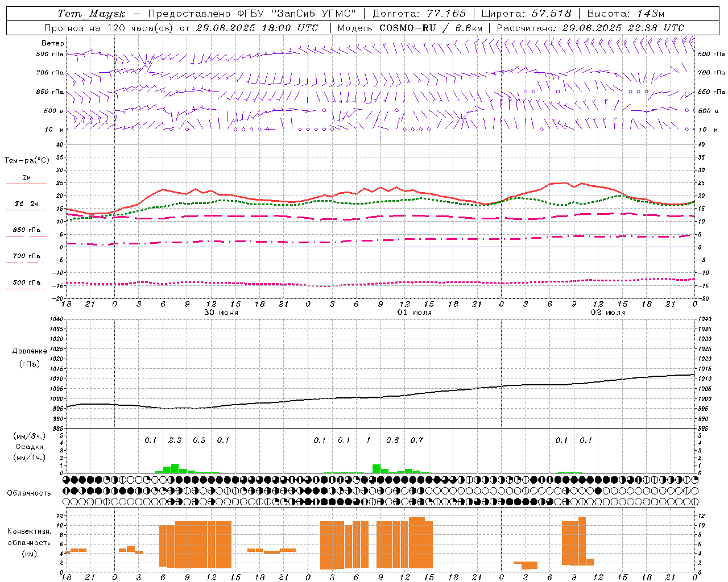
Task: Click the 0.7 precipitation amount
Action: 417,440
